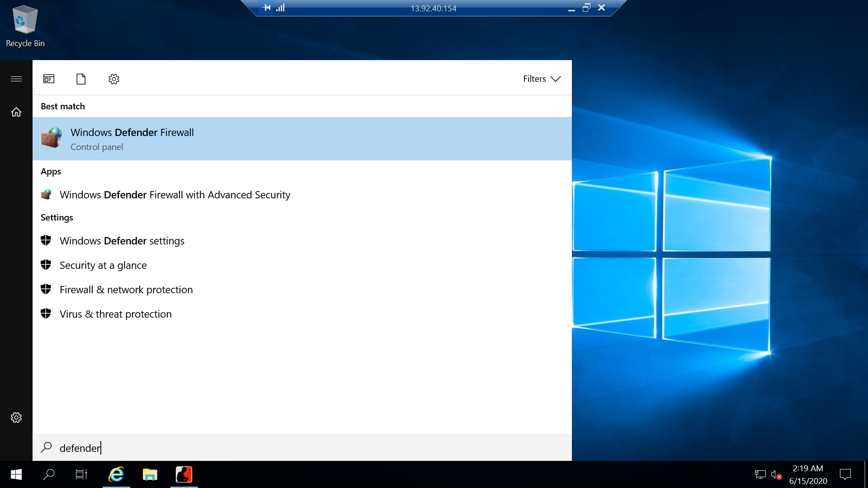Open the Recycle Bin desktop icon
The image size is (868, 488).
(x=25, y=26)
